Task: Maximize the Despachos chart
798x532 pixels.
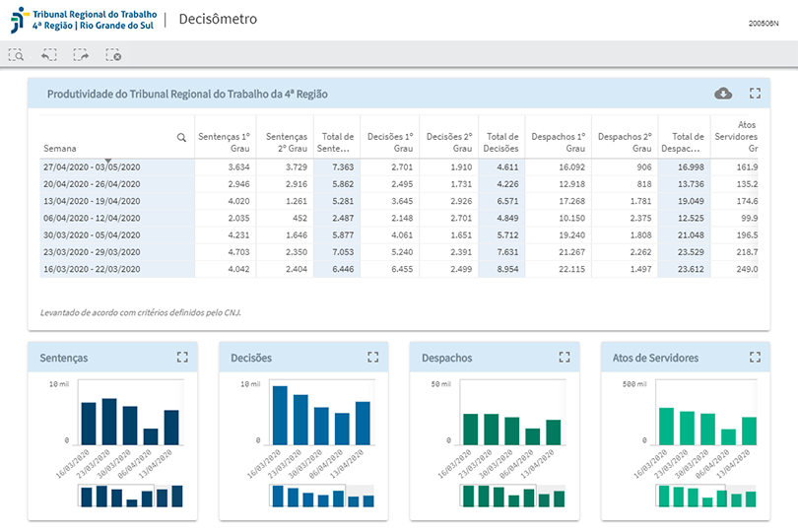Action: pos(565,357)
